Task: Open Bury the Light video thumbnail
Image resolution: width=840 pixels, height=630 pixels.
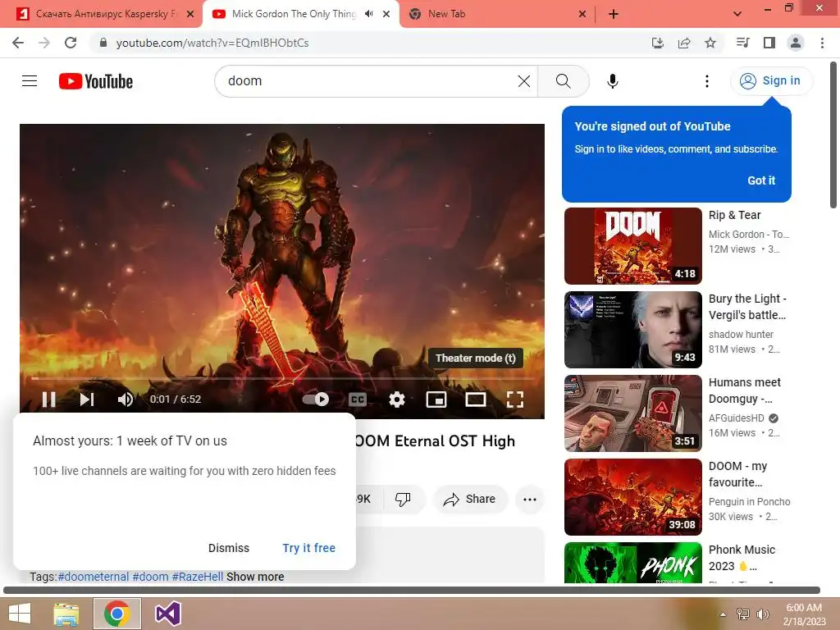Action: tap(632, 330)
